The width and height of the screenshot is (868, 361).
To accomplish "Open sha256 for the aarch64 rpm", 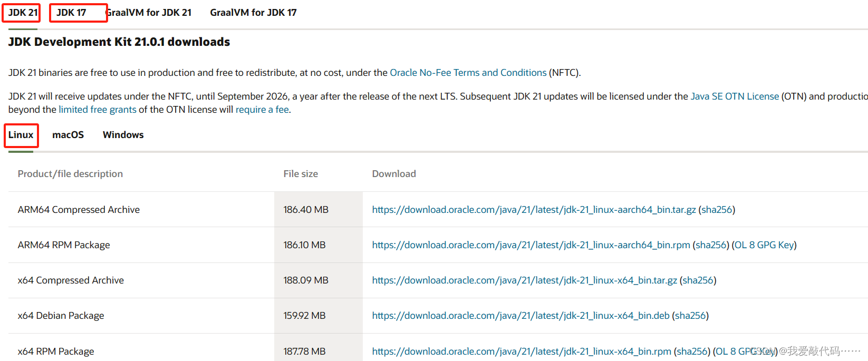I will pos(711,245).
